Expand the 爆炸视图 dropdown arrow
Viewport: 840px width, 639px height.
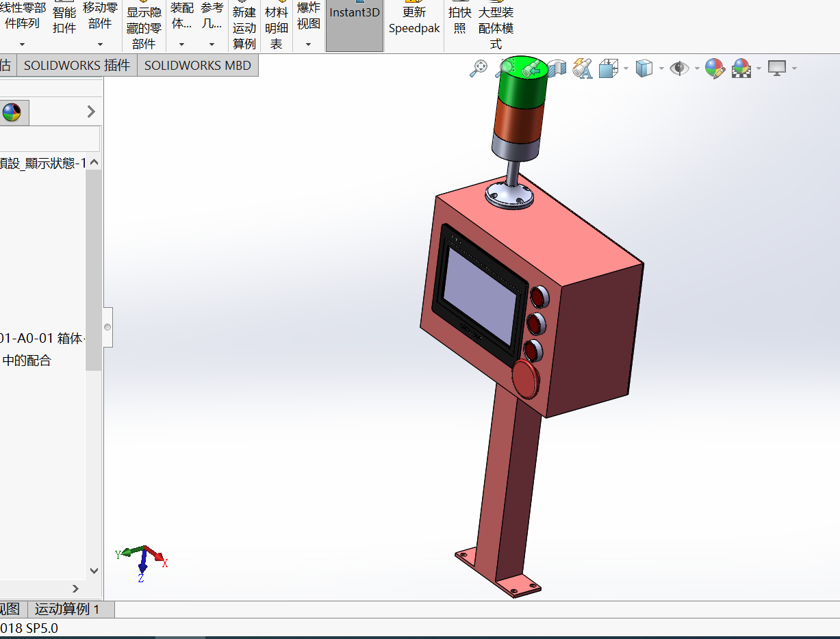pos(308,44)
